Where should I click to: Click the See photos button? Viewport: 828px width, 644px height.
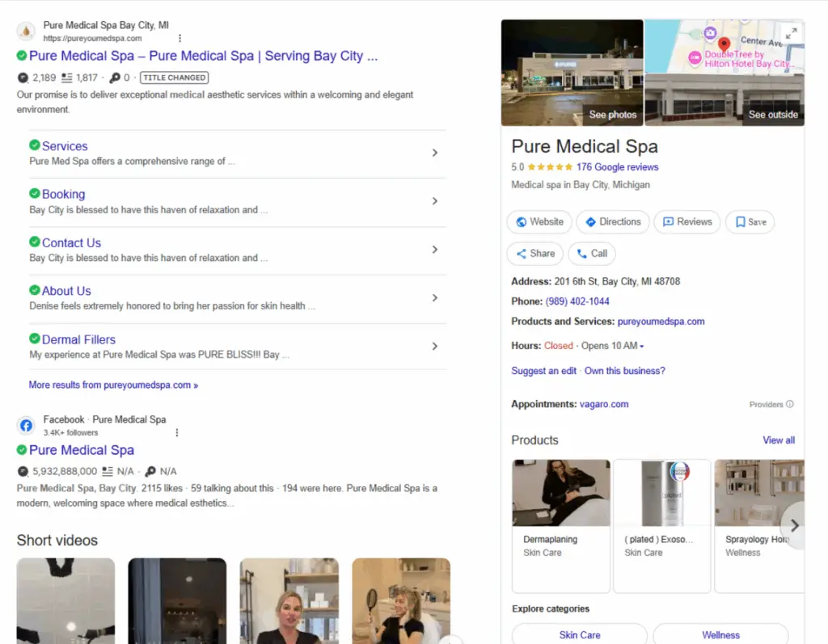pyautogui.click(x=612, y=115)
